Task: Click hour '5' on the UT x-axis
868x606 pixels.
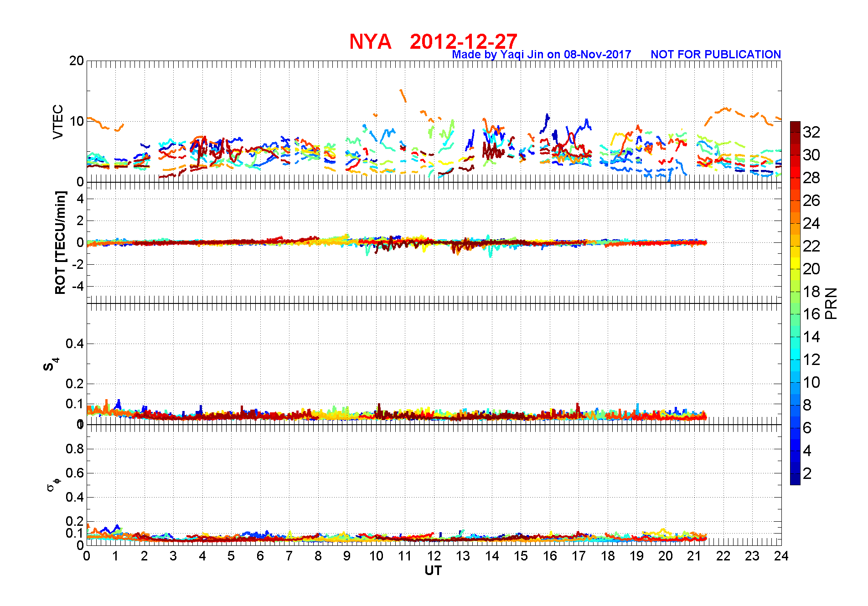Action: tap(231, 556)
